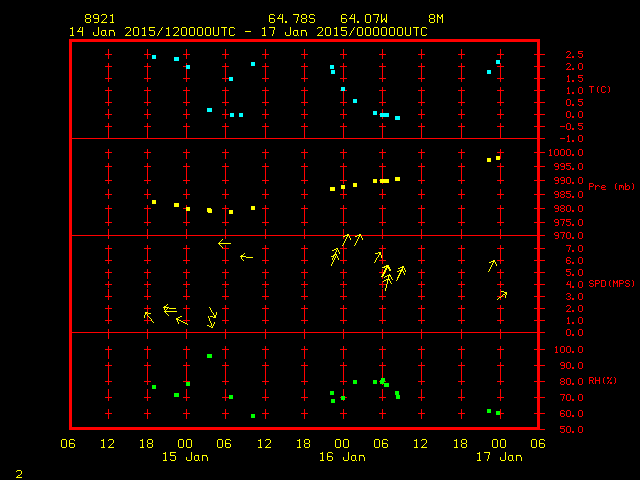Screen dimensions: 640x480
Task: Select the highest green humidity point near 96%
Action: [x=209, y=356]
